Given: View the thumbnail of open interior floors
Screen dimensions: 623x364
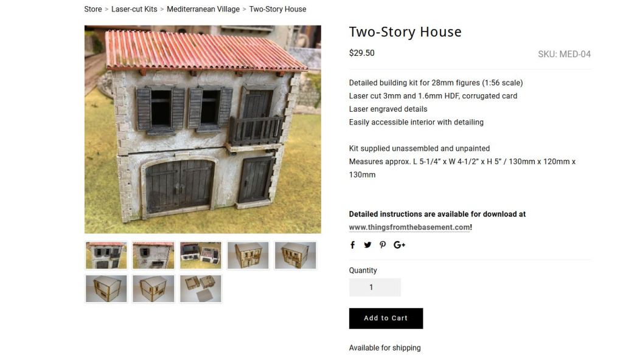Looking at the screenshot, I should 201,256.
